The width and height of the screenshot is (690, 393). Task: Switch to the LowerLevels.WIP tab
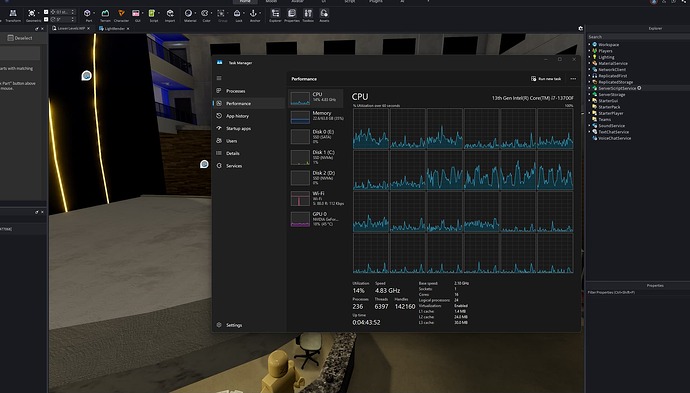click(70, 28)
